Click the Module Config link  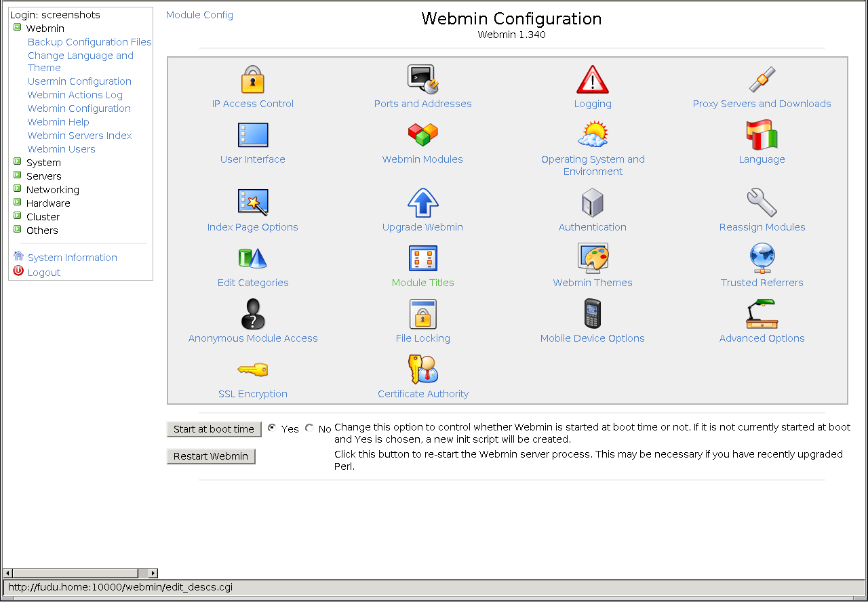tap(199, 15)
